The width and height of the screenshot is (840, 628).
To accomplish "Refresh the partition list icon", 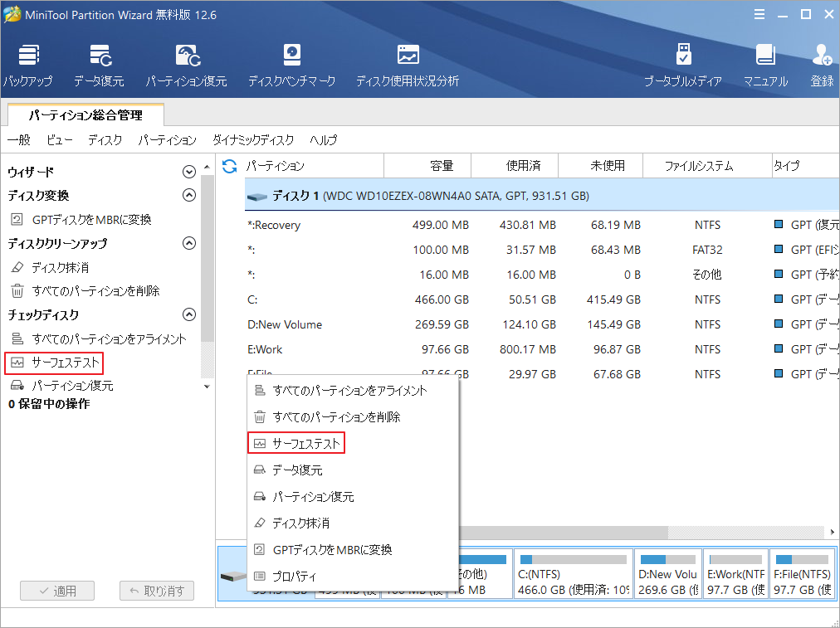I will click(x=229, y=167).
